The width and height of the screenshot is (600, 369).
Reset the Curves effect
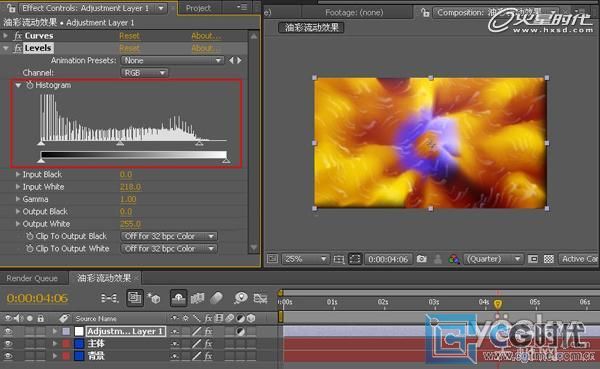pos(129,36)
